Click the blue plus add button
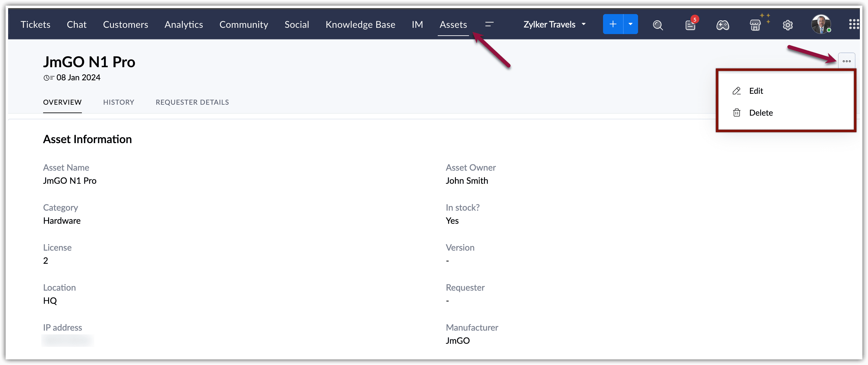868x365 pixels. (x=613, y=24)
